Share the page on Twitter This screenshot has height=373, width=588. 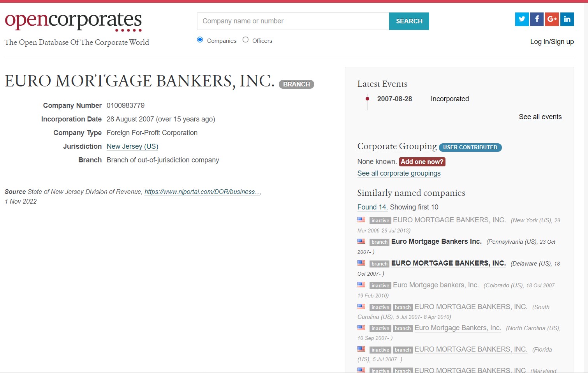coord(522,19)
